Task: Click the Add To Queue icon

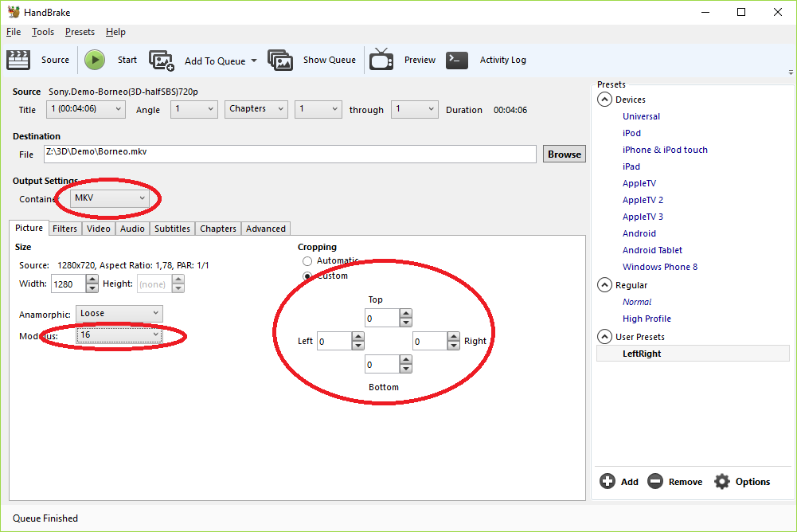Action: coord(162,61)
